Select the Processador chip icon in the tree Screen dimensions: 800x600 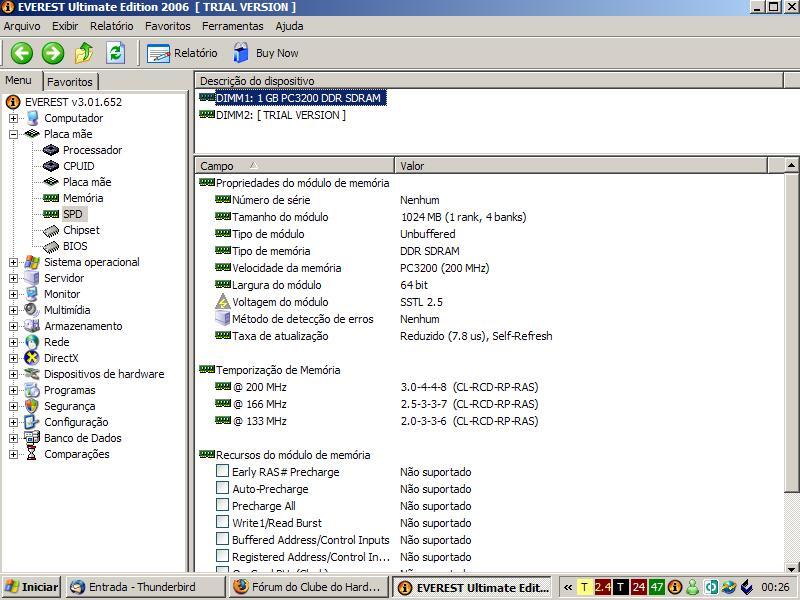coord(51,150)
